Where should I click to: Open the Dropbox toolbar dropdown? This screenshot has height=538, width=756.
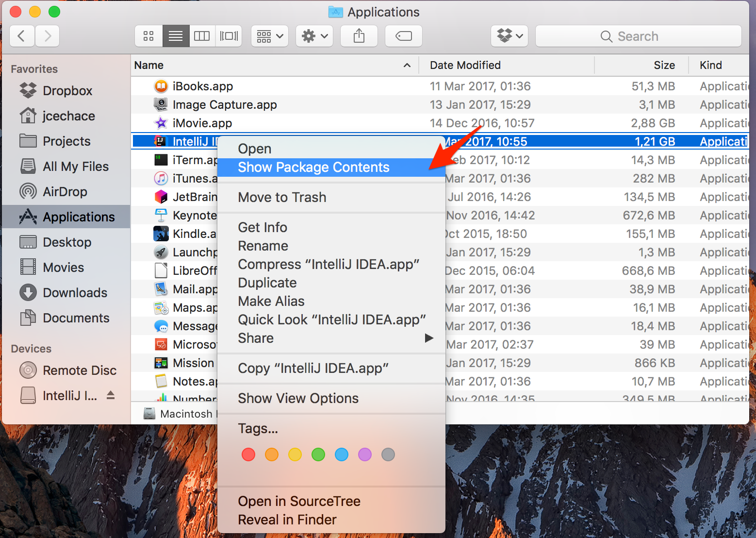click(509, 36)
